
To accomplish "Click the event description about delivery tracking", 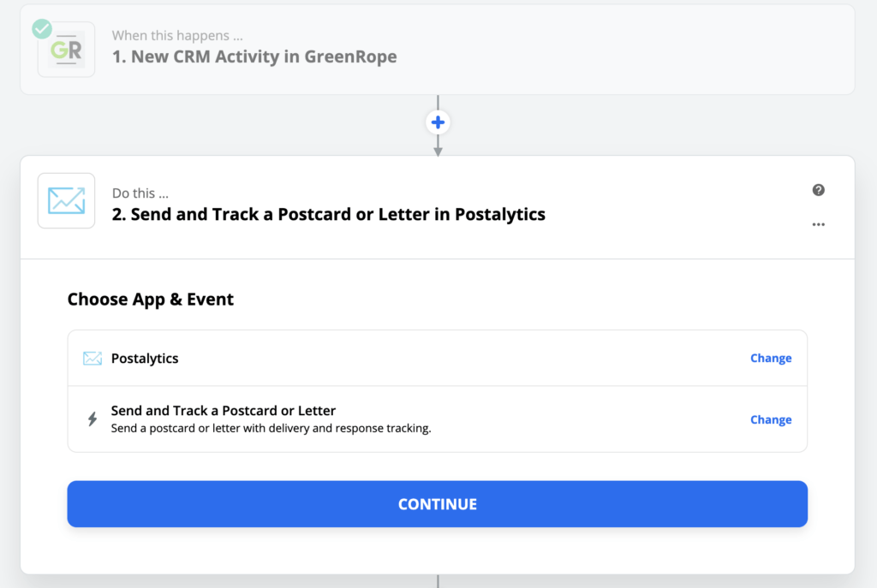I will pyautogui.click(x=271, y=429).
